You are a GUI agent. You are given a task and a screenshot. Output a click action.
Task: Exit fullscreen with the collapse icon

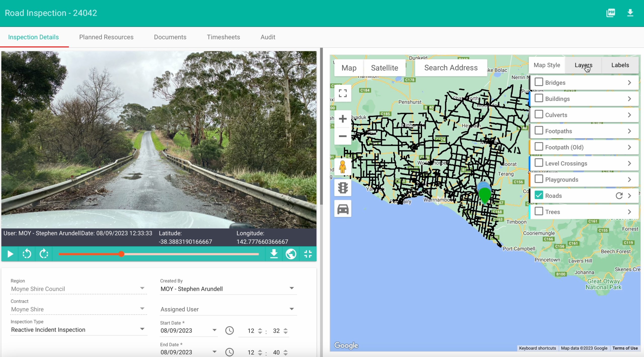(308, 254)
